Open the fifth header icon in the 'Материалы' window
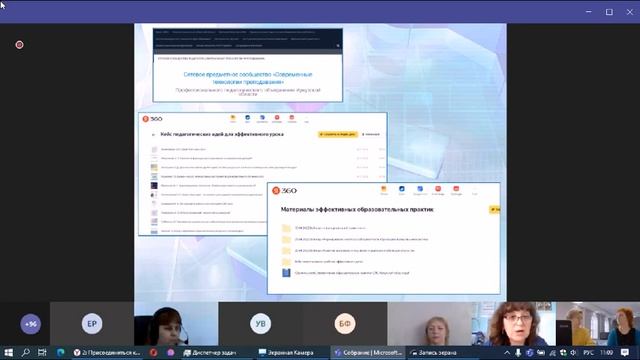Screen dimensions: 640x360 tap(456, 190)
